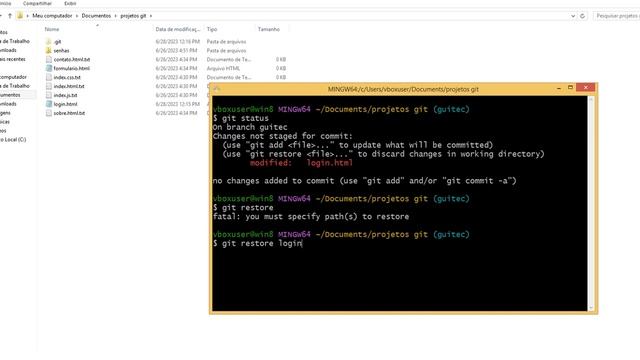Open the Compartilhar ribbon tab
Image resolution: width=640 pixels, height=360 pixels.
[37, 3]
